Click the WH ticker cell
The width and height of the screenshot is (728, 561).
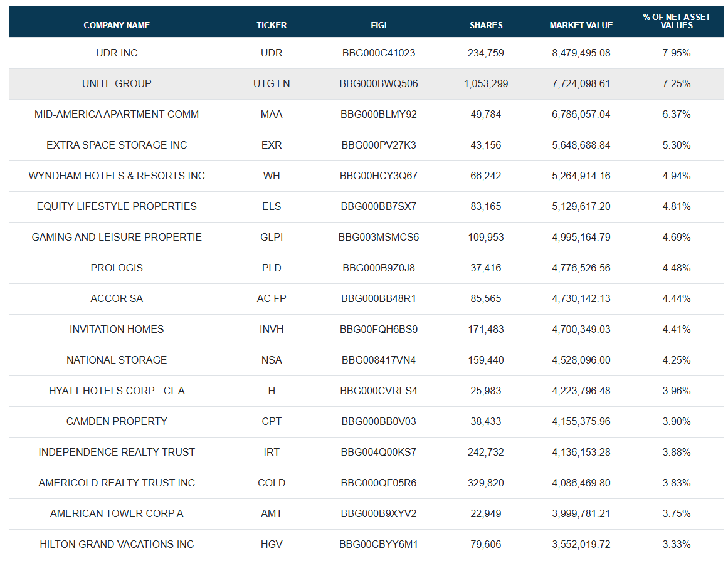tap(272, 176)
